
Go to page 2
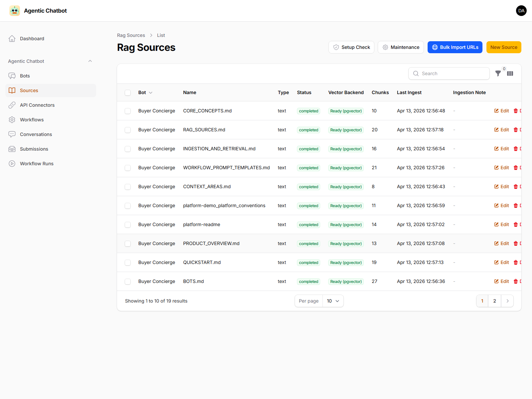[x=494, y=301]
